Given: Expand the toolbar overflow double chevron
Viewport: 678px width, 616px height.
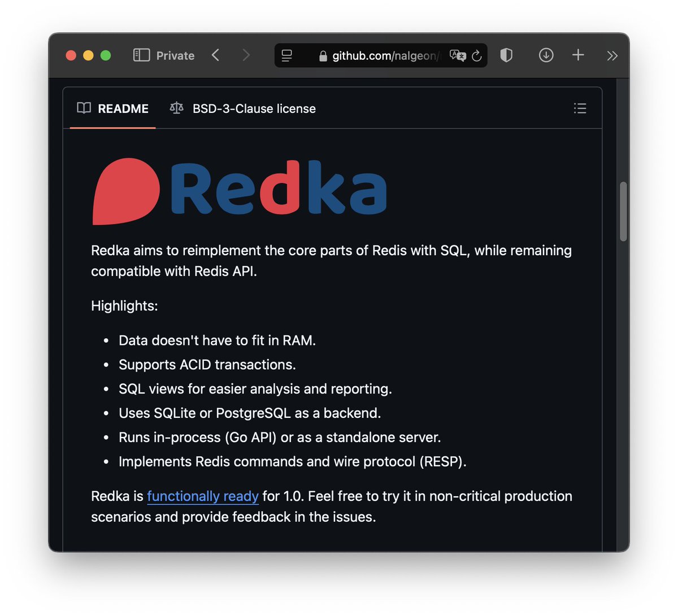Looking at the screenshot, I should pos(612,55).
